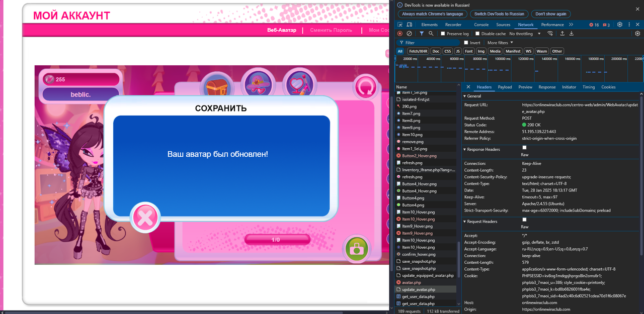Open network search with magnifier icon
The height and width of the screenshot is (314, 644).
[431, 34]
